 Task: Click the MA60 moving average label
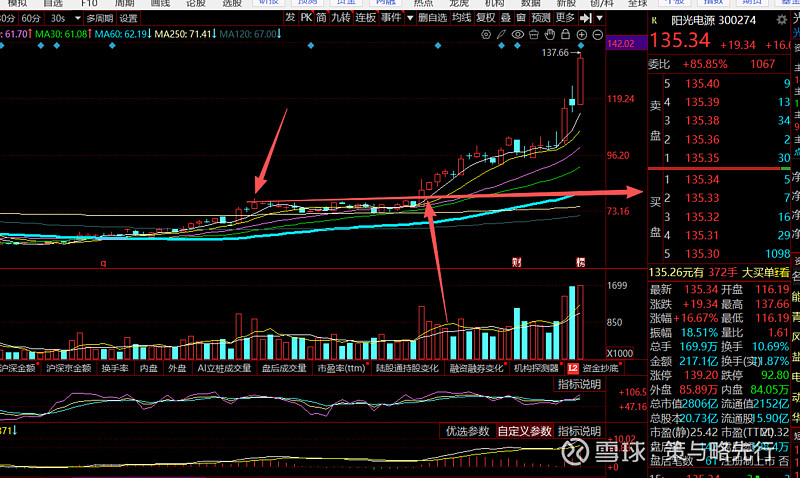click(123, 34)
